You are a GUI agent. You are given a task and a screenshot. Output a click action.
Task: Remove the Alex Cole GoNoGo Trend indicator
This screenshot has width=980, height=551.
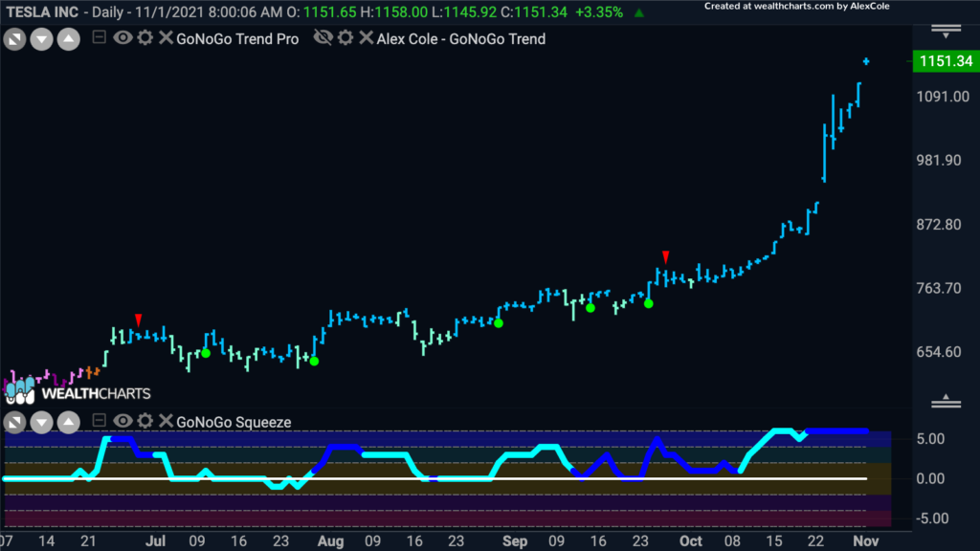click(x=367, y=38)
